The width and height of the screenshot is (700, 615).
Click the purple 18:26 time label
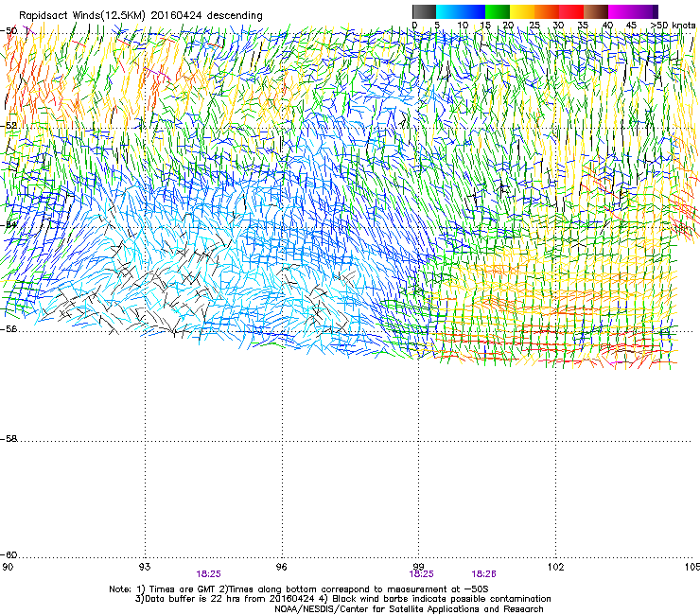[484, 574]
